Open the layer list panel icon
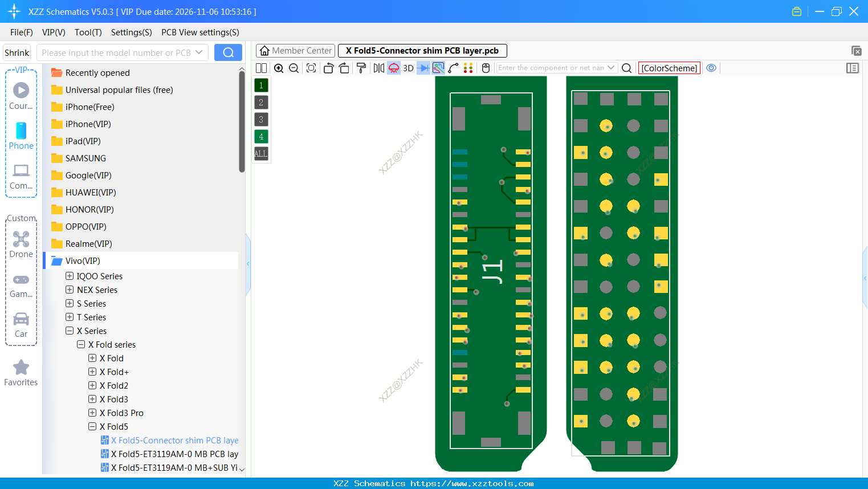Screen dimensions: 868x489 (853, 68)
